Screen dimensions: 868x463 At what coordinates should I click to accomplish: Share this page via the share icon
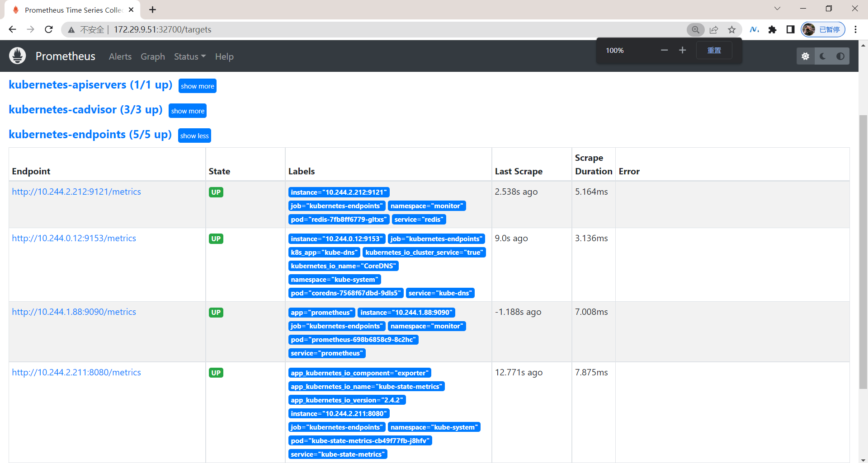714,29
